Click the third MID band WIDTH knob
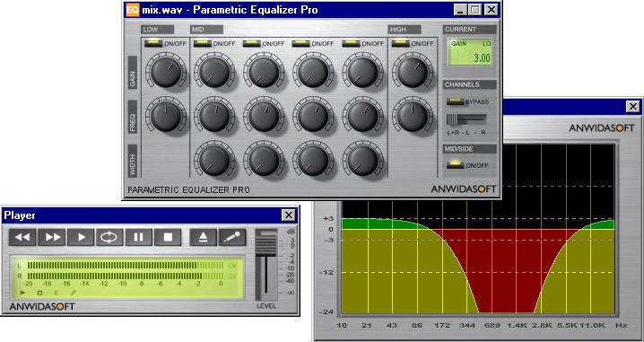Image resolution: width=644 pixels, height=342 pixels. [x=313, y=161]
